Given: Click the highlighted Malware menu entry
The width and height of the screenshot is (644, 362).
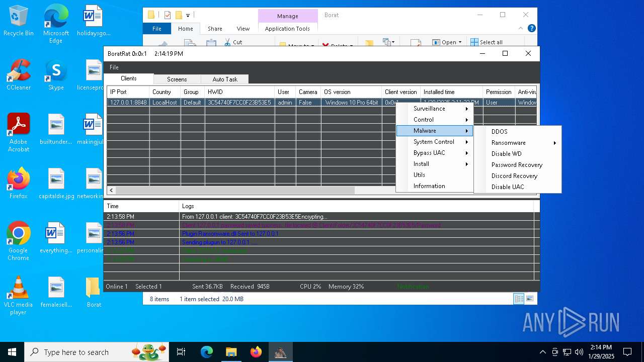Looking at the screenshot, I should pyautogui.click(x=435, y=131).
